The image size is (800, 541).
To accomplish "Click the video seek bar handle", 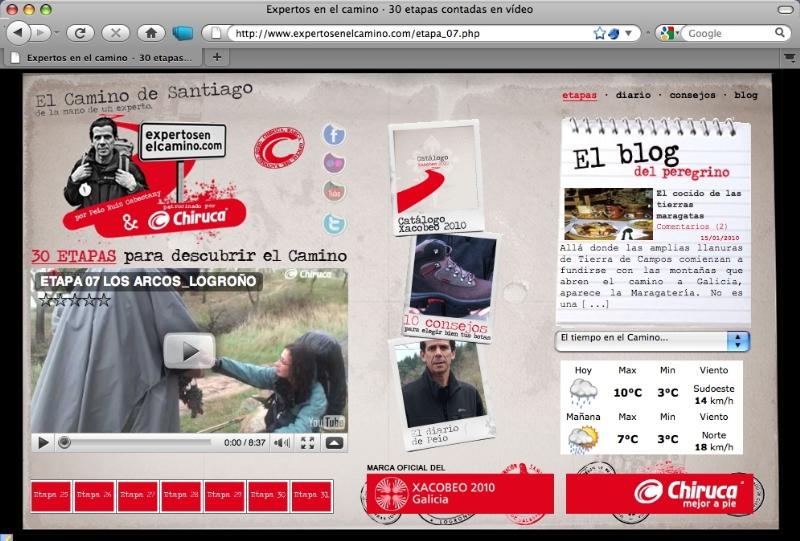I will (64, 442).
